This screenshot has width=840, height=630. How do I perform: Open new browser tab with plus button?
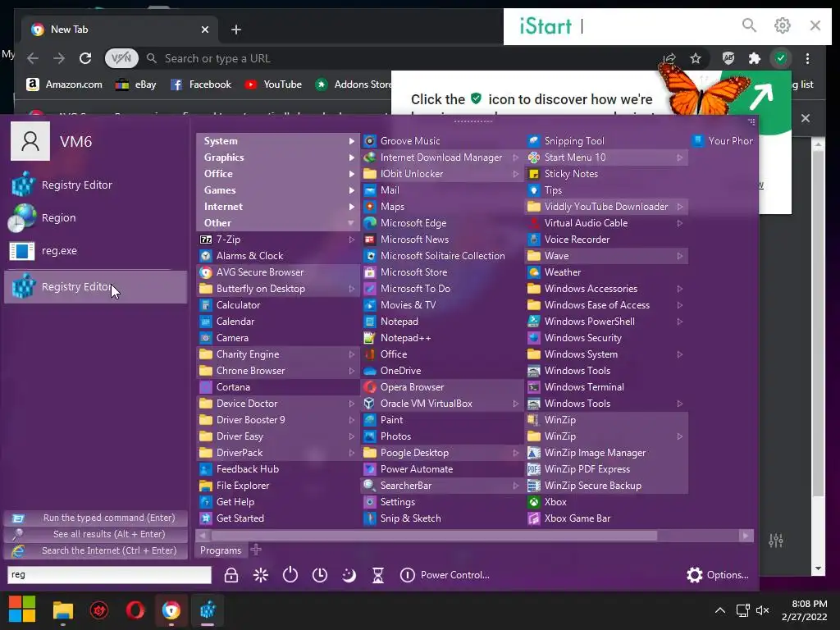(236, 30)
